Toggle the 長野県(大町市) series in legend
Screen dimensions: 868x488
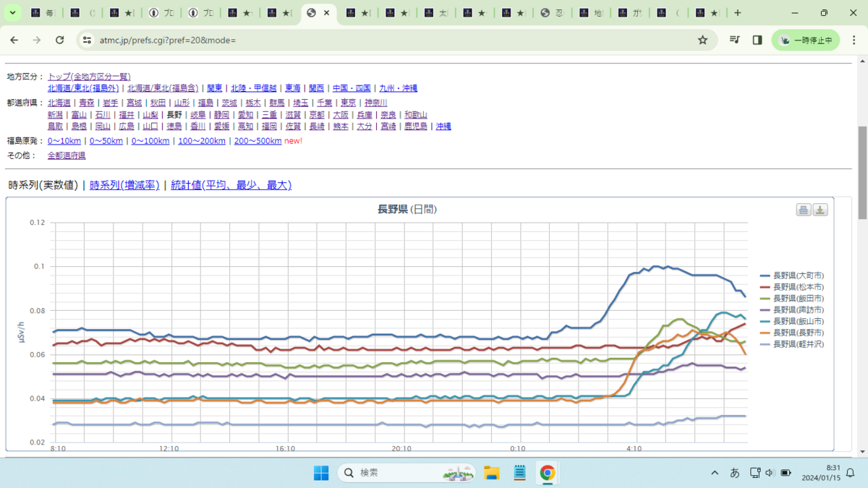pyautogui.click(x=792, y=276)
